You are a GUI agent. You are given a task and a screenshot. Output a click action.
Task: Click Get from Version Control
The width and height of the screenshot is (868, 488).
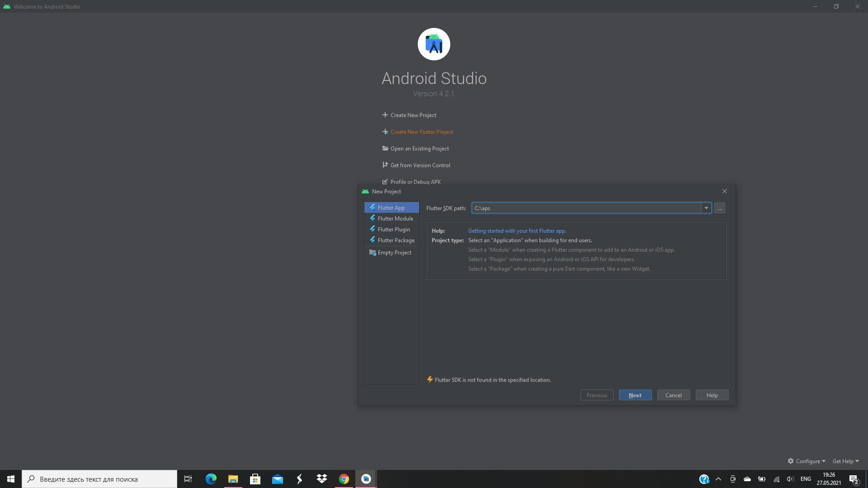(420, 165)
